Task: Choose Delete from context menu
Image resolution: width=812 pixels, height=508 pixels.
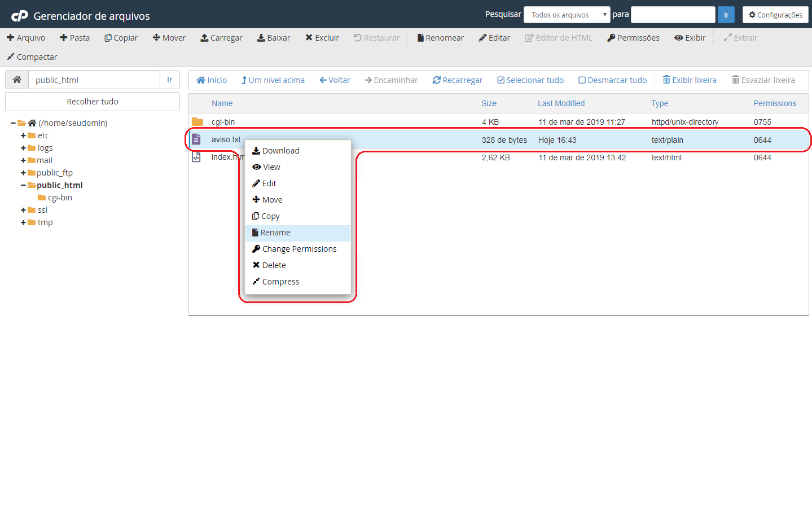Action: [x=298, y=265]
